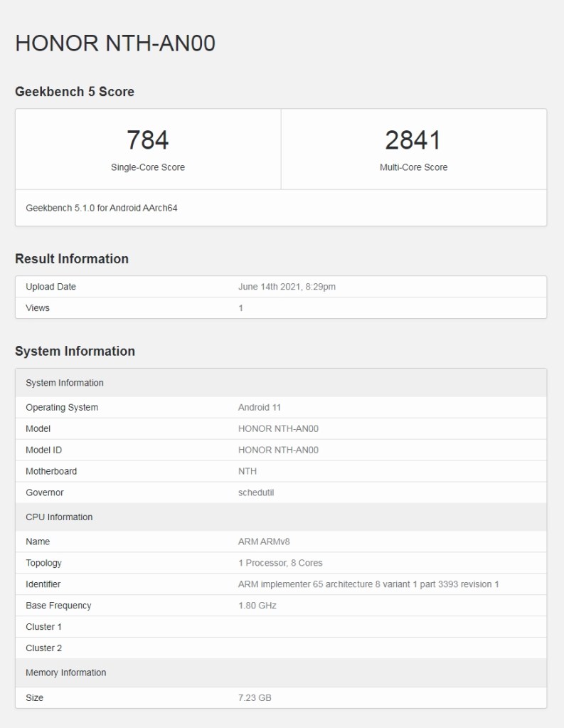This screenshot has width=564, height=728.
Task: Click the 1 Processor, 8 Cores topology value
Action: (x=280, y=563)
